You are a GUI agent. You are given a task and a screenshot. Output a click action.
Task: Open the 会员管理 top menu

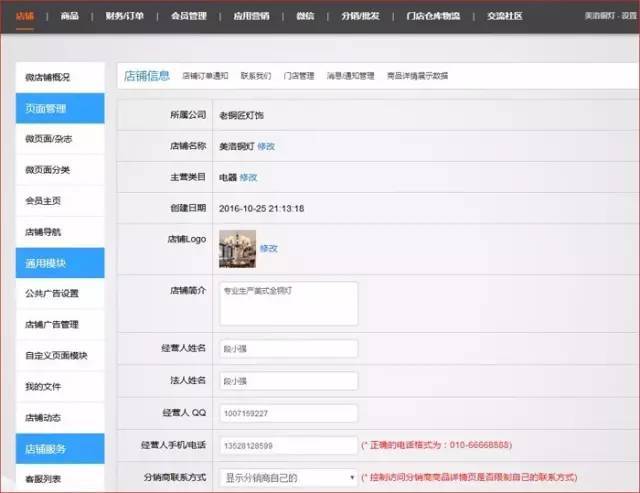pos(189,16)
